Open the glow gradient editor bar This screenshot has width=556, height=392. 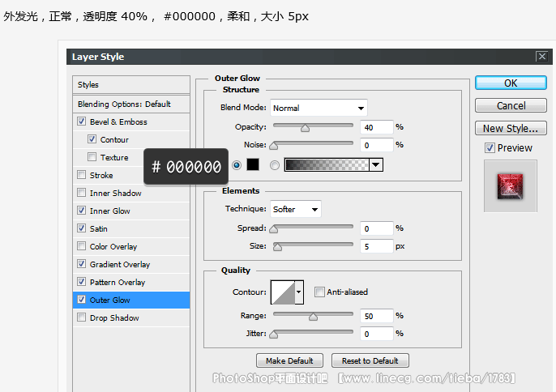326,165
